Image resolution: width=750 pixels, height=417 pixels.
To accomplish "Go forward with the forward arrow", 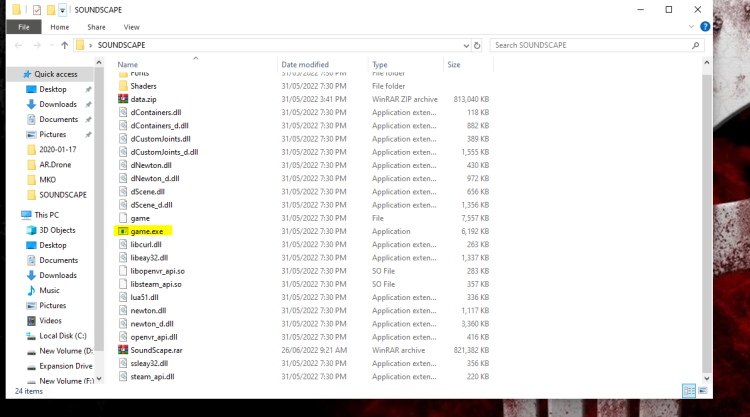I will [37, 45].
